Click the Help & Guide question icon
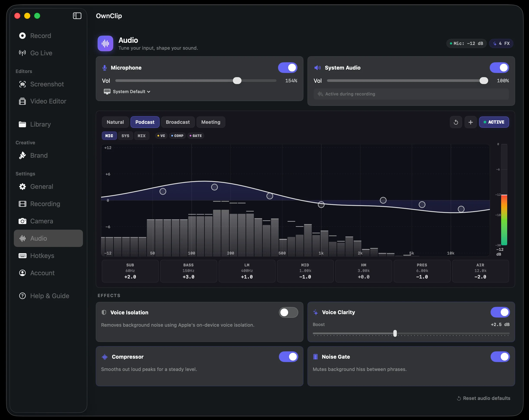 22,296
